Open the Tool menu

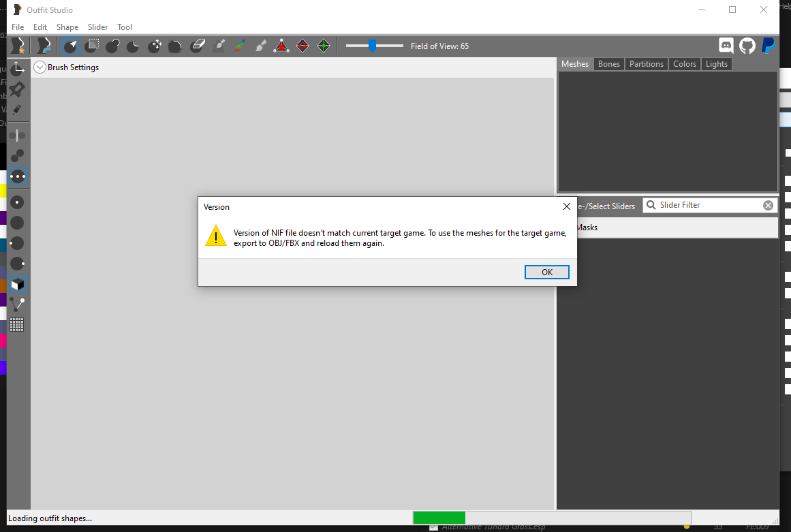(125, 27)
